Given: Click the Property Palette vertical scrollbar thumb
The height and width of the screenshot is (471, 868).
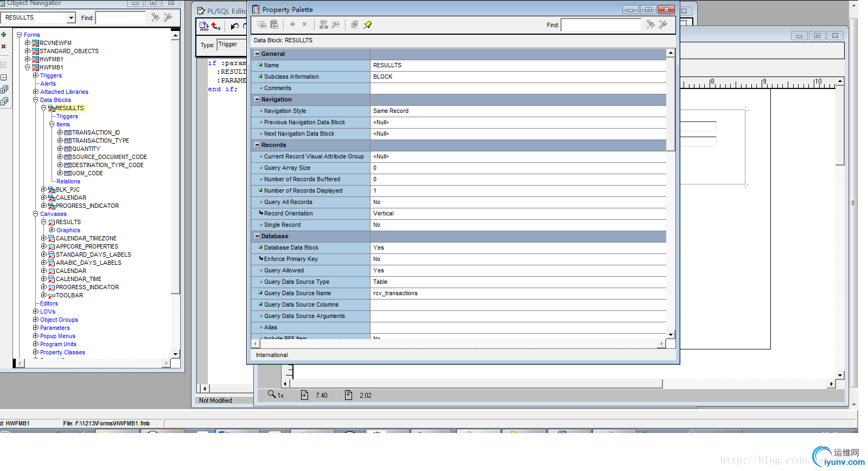Looking at the screenshot, I should coord(671,104).
